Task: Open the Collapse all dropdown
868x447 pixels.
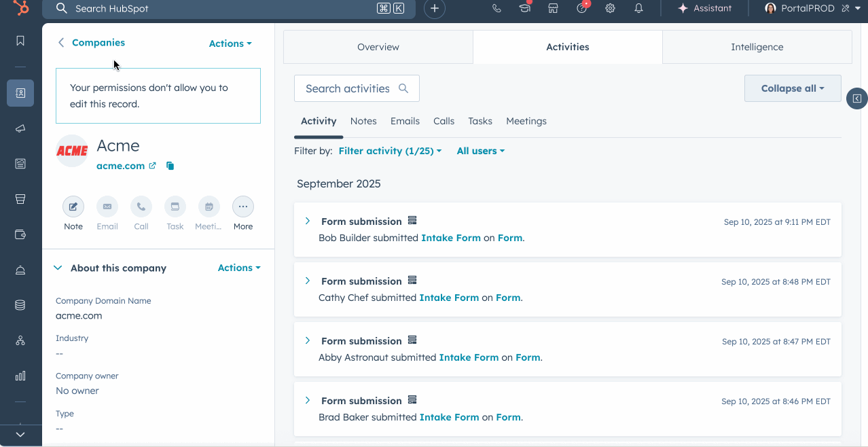Action: [792, 88]
